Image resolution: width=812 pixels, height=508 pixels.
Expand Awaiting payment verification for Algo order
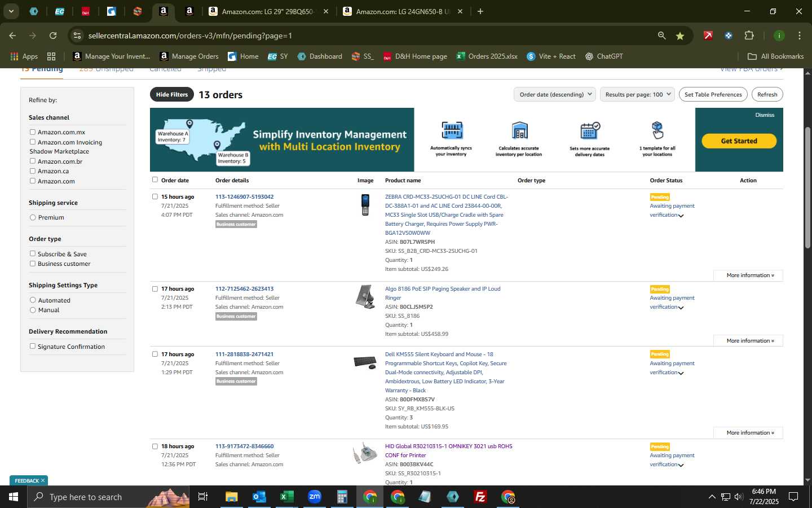pyautogui.click(x=681, y=308)
